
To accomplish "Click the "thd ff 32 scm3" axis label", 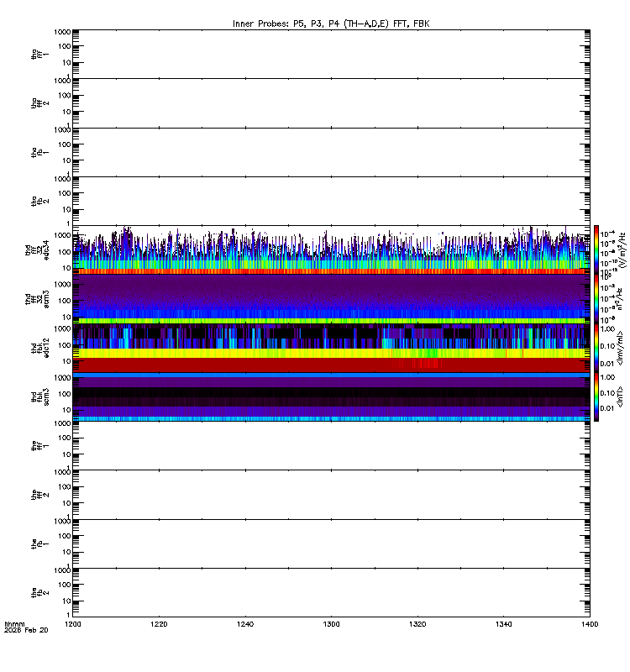I will click(x=36, y=299).
